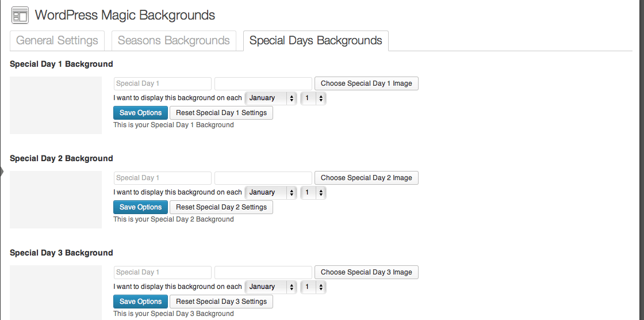Open day number dropdown for Special Day 3

click(x=313, y=287)
